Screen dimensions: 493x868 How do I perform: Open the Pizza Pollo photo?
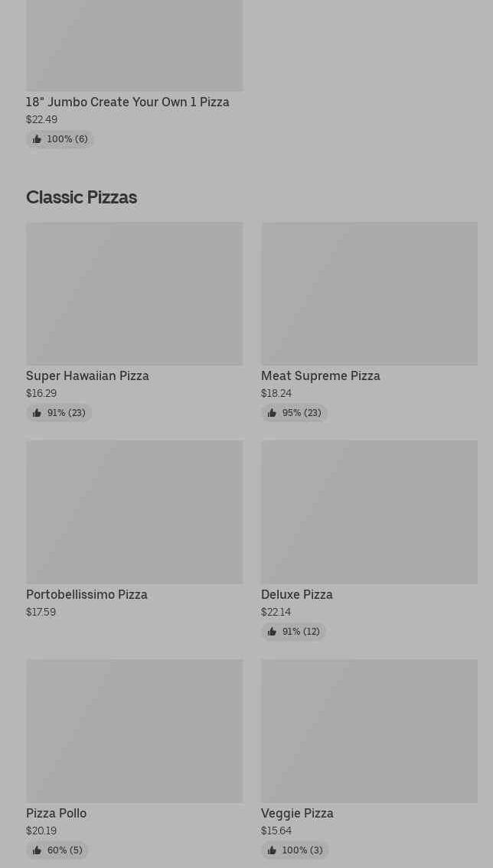click(x=134, y=731)
